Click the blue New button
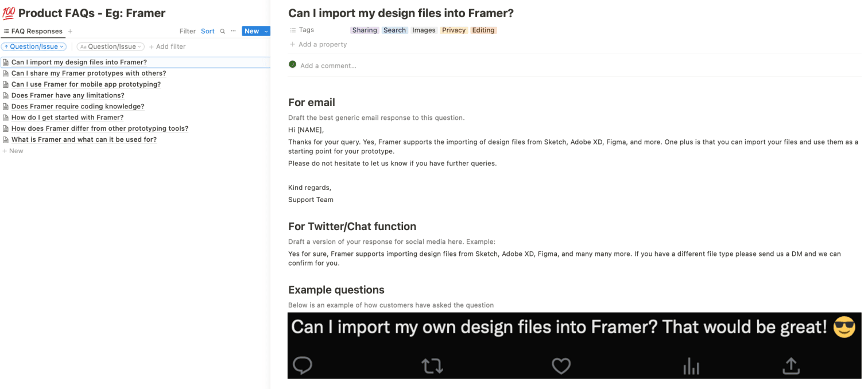Viewport: 868px width, 389px height. [252, 31]
